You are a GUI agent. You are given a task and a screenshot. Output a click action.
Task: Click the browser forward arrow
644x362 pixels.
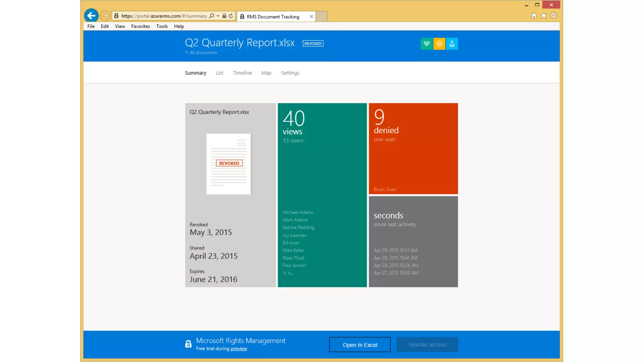[x=105, y=15]
